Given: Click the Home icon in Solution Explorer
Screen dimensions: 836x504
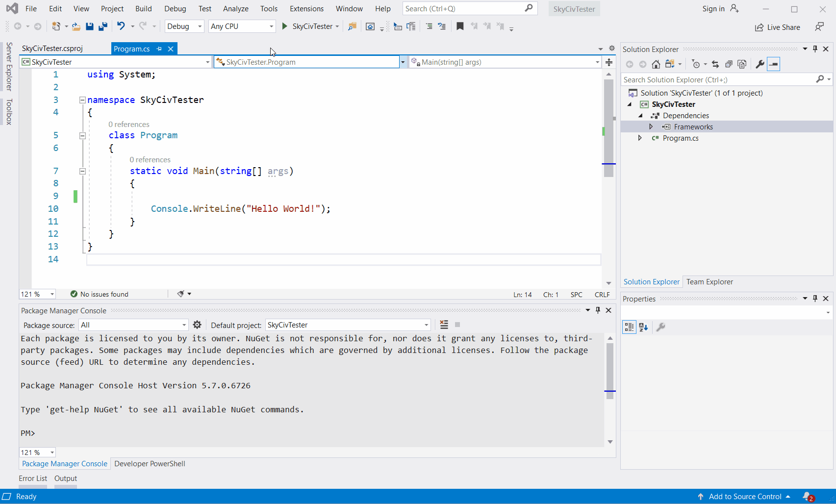Looking at the screenshot, I should (656, 64).
